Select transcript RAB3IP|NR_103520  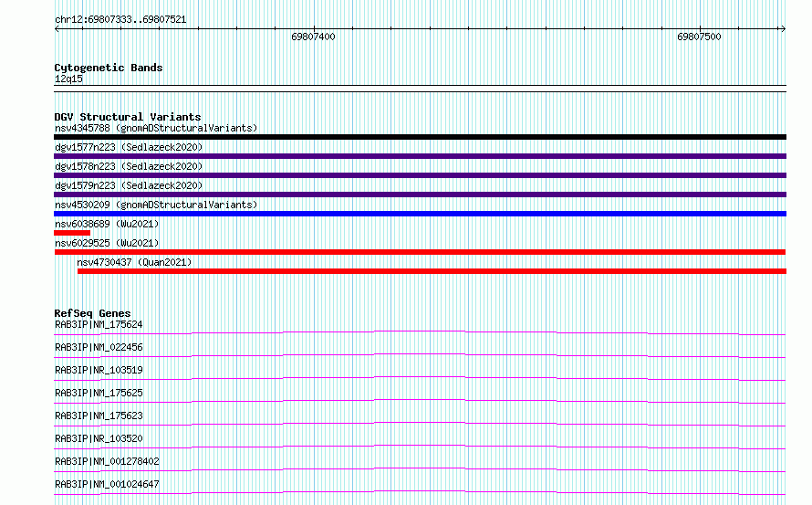pyautogui.click(x=99, y=438)
